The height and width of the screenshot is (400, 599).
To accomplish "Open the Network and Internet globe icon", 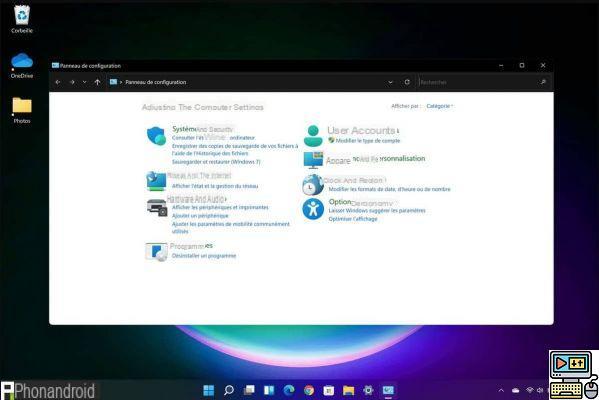I will 156,181.
